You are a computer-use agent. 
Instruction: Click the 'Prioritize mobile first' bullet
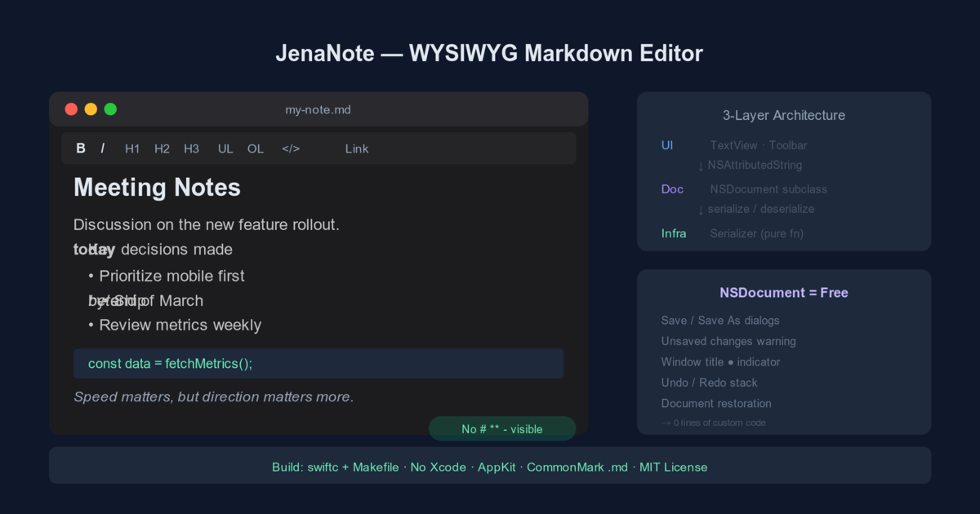coord(167,276)
